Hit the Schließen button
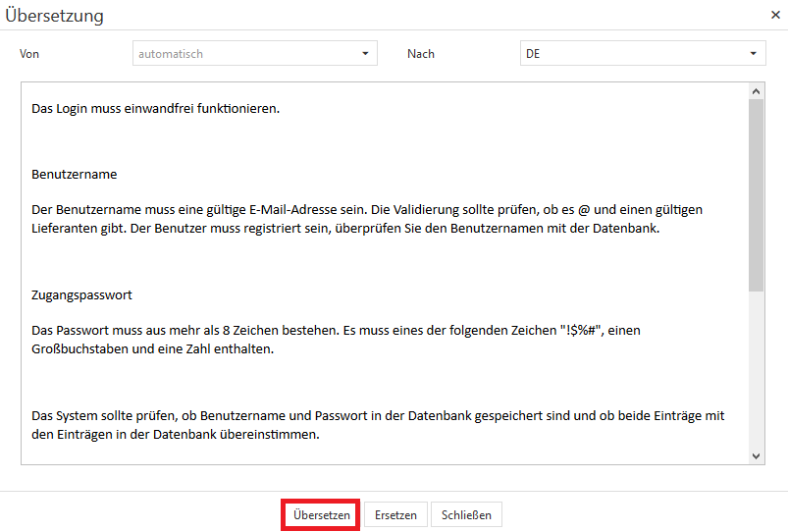The height and width of the screenshot is (532, 788). [466, 515]
